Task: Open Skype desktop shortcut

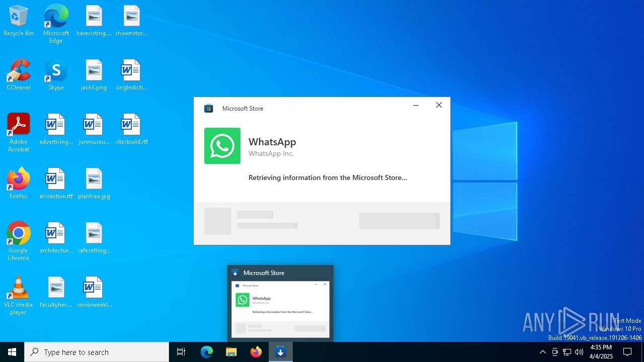Action: click(56, 75)
